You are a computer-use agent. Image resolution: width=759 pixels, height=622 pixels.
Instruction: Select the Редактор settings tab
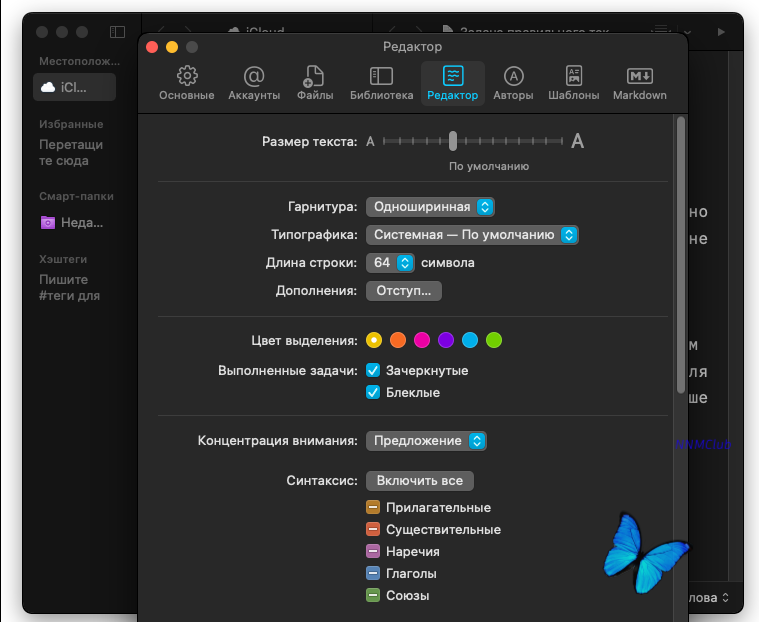click(453, 83)
